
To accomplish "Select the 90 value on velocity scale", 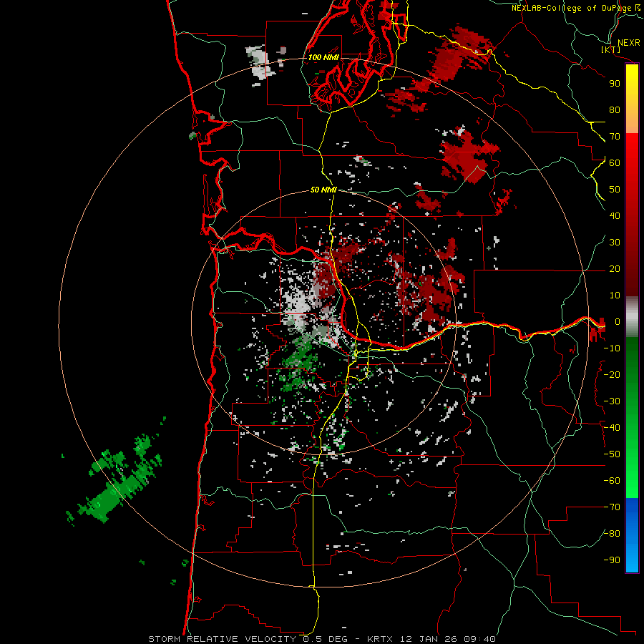I will click(x=615, y=84).
